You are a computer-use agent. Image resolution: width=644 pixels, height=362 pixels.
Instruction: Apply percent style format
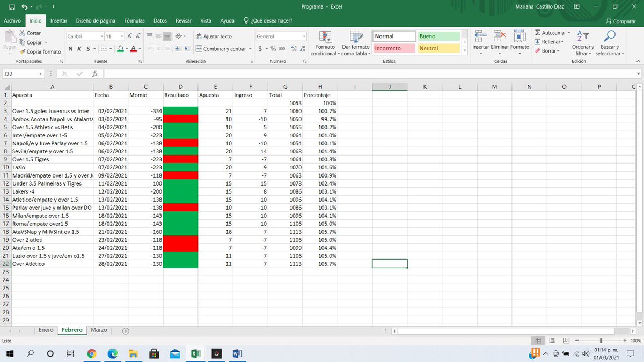pyautogui.click(x=273, y=49)
